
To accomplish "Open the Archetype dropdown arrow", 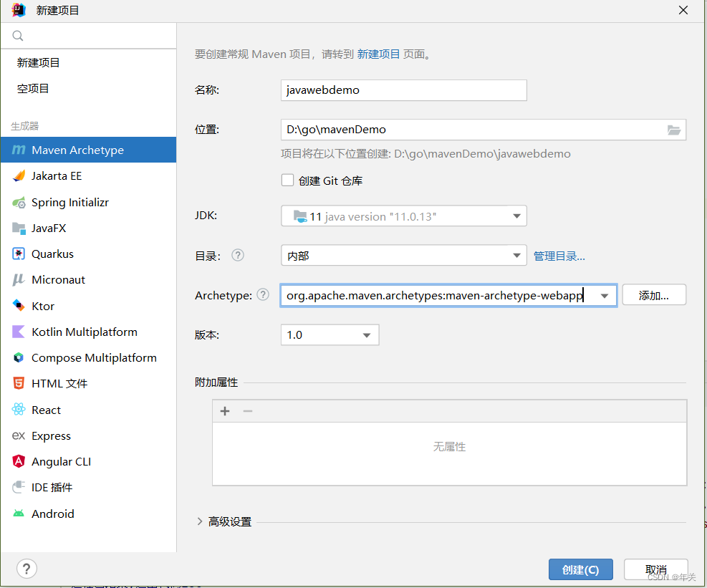I will click(x=604, y=296).
